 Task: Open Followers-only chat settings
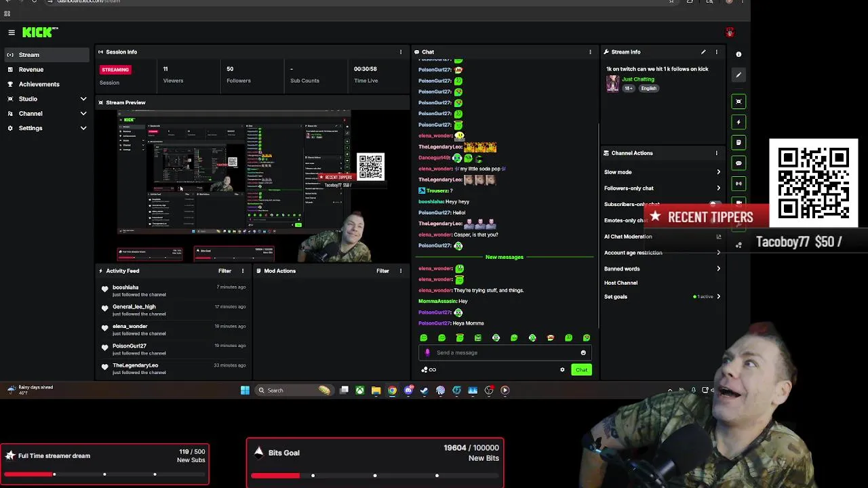click(663, 188)
